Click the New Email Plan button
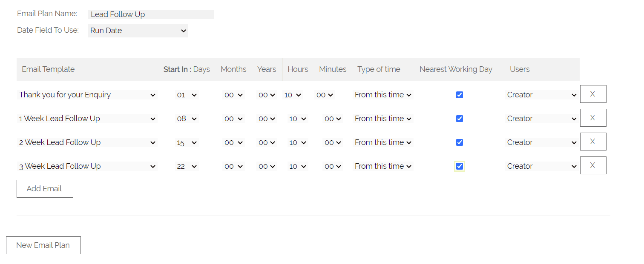Viewport: 644px width, 264px height. pyautogui.click(x=43, y=245)
